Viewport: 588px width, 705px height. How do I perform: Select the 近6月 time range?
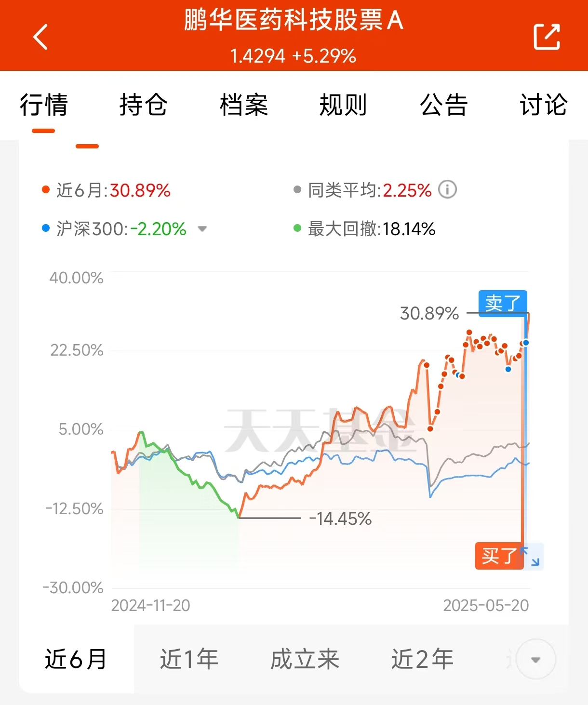click(x=76, y=659)
